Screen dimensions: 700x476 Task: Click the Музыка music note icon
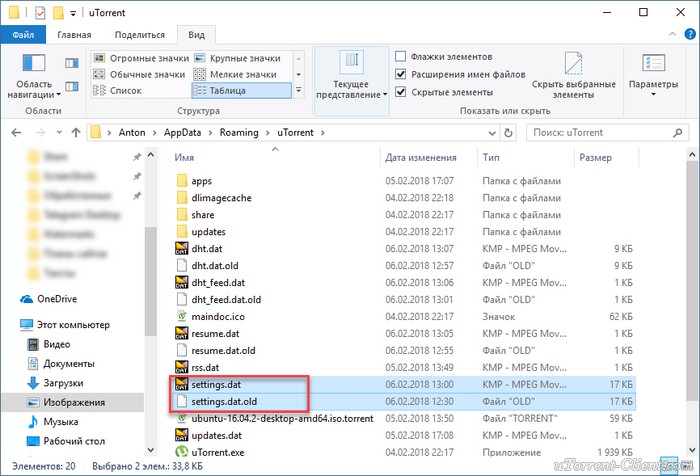[33, 422]
